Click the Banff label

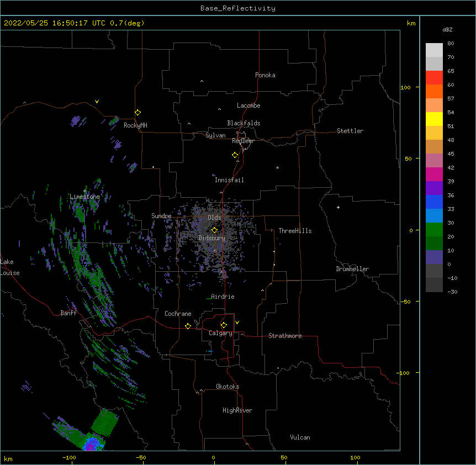pyautogui.click(x=68, y=313)
